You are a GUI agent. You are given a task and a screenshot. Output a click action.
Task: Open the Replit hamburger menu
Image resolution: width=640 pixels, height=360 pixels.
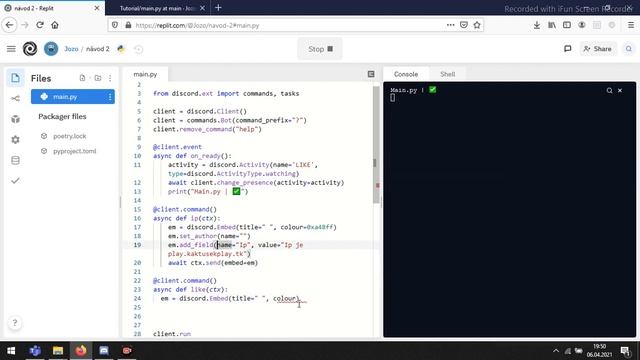[x=11, y=49]
